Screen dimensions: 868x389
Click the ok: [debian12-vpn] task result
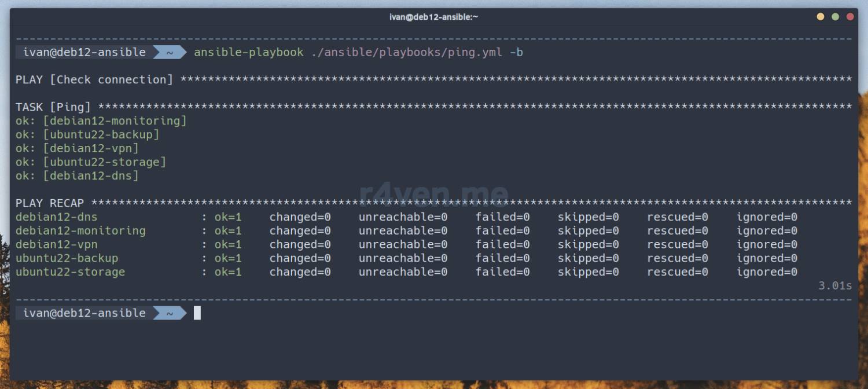click(77, 149)
